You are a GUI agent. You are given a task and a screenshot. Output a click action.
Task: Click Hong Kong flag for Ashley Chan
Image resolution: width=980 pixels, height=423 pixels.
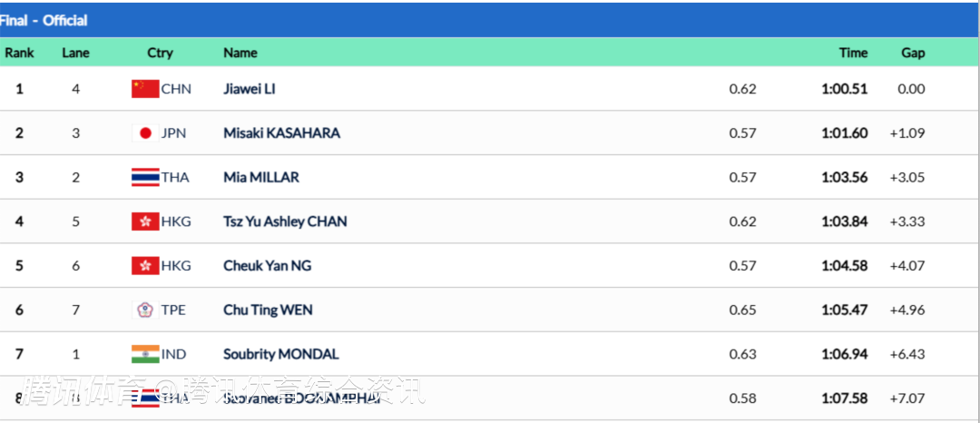(x=145, y=221)
